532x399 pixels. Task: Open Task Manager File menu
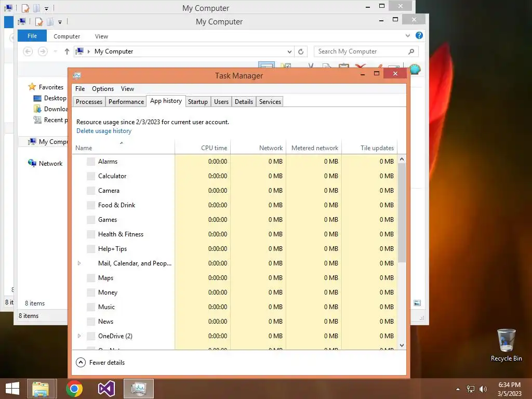tap(80, 88)
